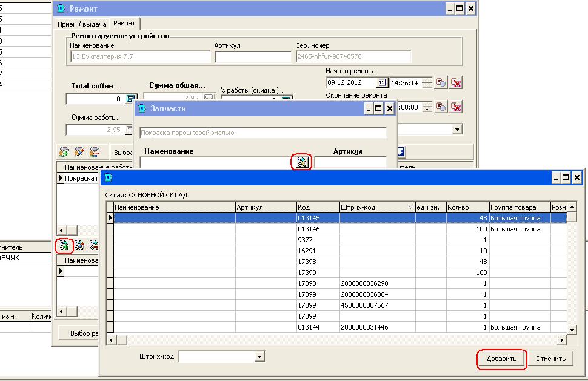Expand the Штрих-код dropdown

click(260, 357)
